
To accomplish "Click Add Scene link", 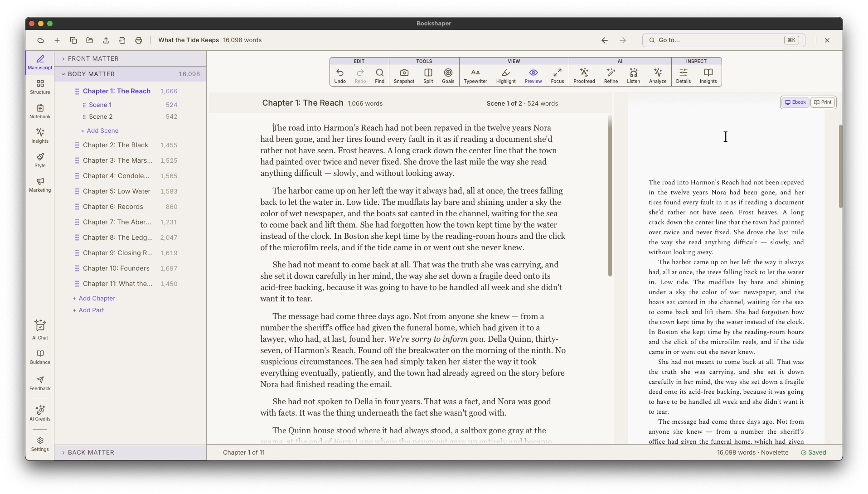I will coord(100,131).
